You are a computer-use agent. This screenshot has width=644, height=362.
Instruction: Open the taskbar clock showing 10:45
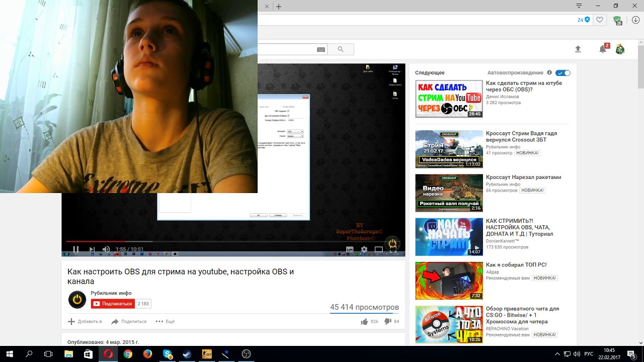click(x=609, y=354)
